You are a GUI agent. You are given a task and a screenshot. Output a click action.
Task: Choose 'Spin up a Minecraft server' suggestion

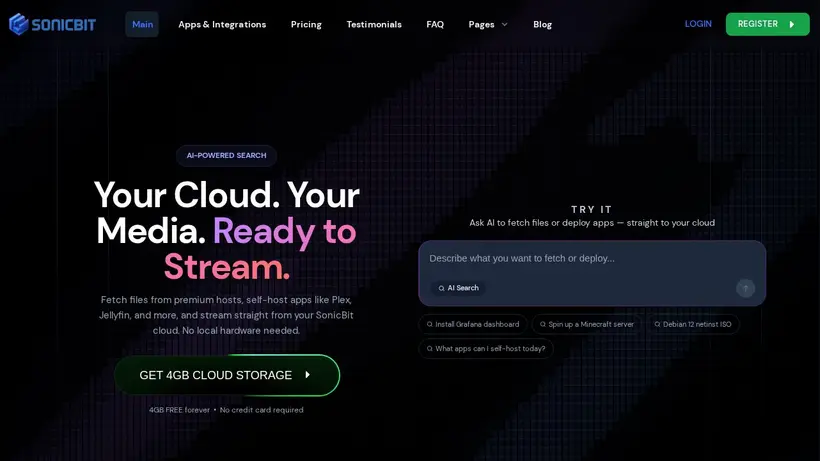(587, 324)
